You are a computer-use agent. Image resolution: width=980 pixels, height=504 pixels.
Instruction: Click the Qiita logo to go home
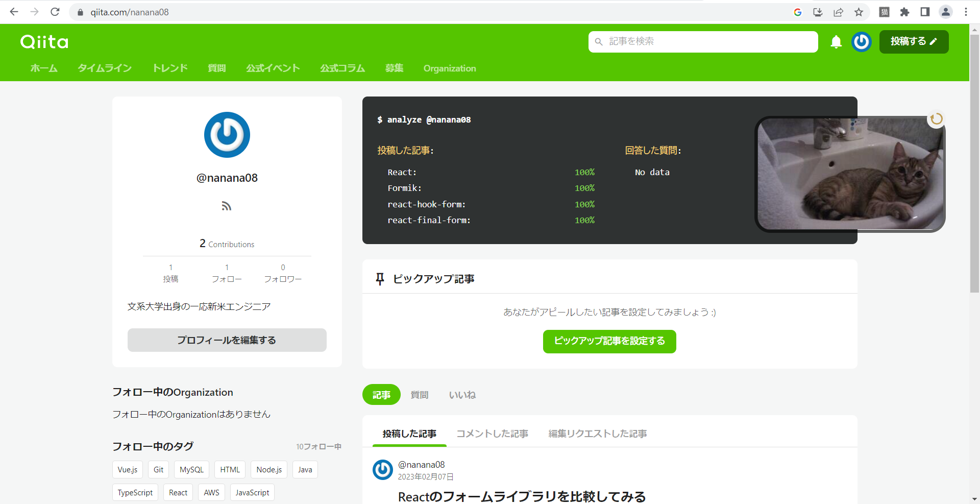coord(44,42)
